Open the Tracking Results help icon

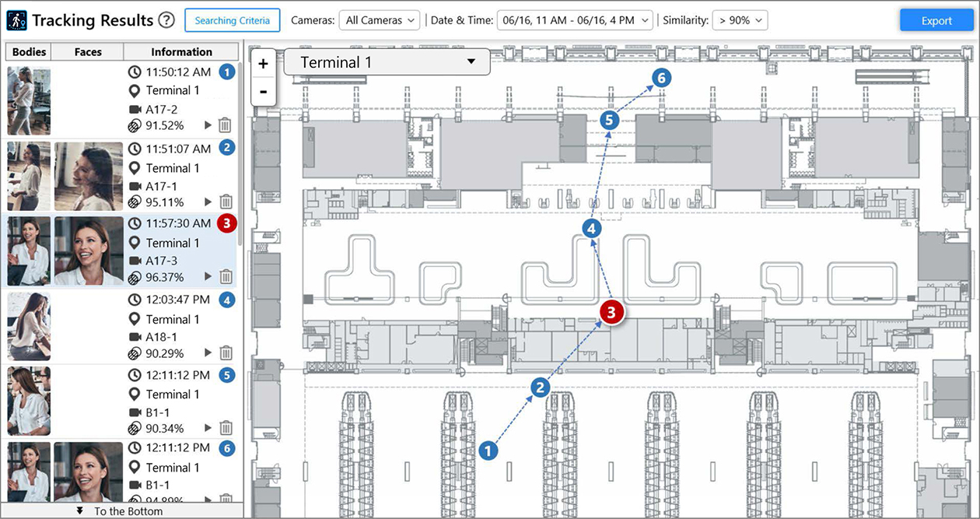click(166, 20)
